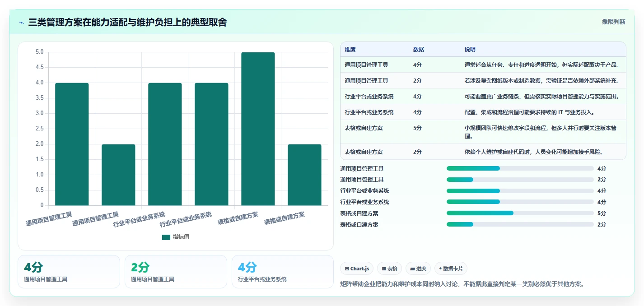
Task: Click the 象限判断 badge in the header
Action: tap(614, 22)
